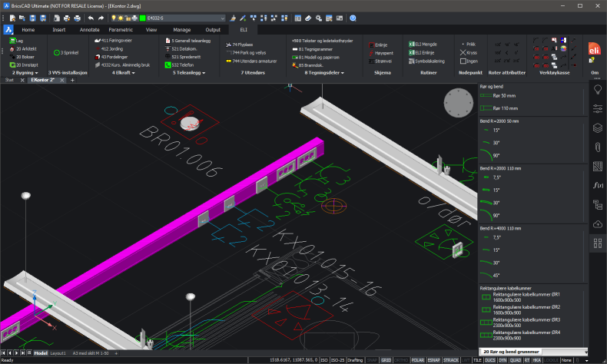Screen dimensions: 607x364
Task: Open the Structure tree panel icon
Action: [x=597, y=204]
